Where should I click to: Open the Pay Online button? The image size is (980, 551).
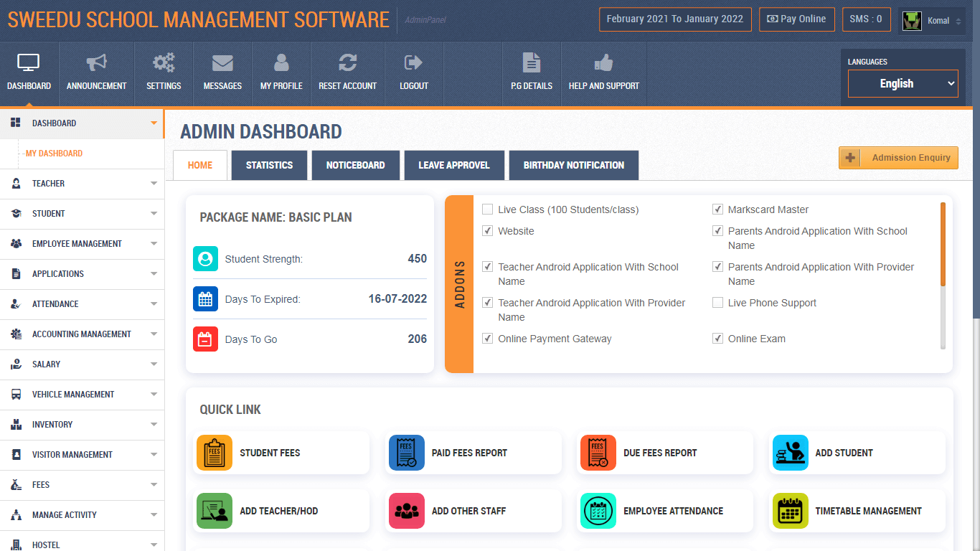(x=796, y=19)
